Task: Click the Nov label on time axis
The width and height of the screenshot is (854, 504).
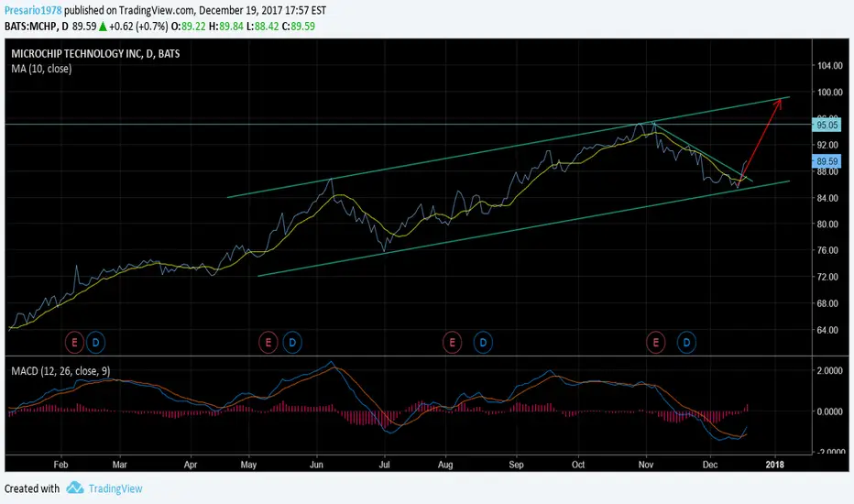Action: point(646,465)
